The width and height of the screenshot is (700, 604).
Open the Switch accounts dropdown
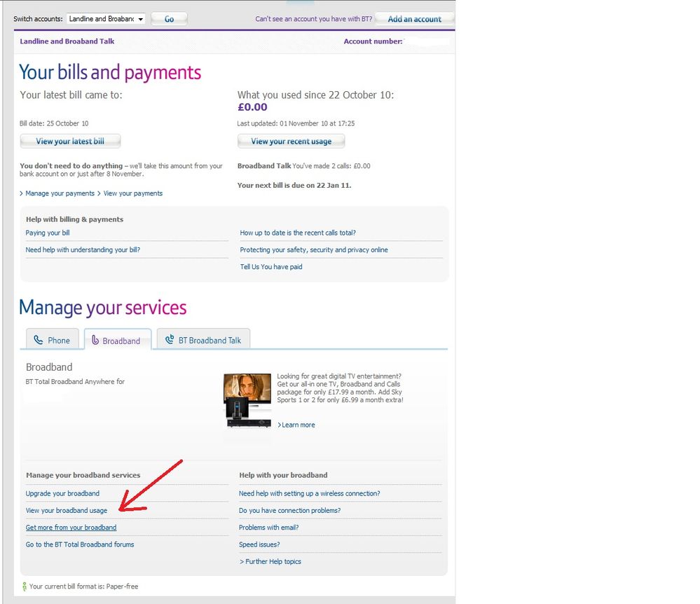pyautogui.click(x=106, y=19)
